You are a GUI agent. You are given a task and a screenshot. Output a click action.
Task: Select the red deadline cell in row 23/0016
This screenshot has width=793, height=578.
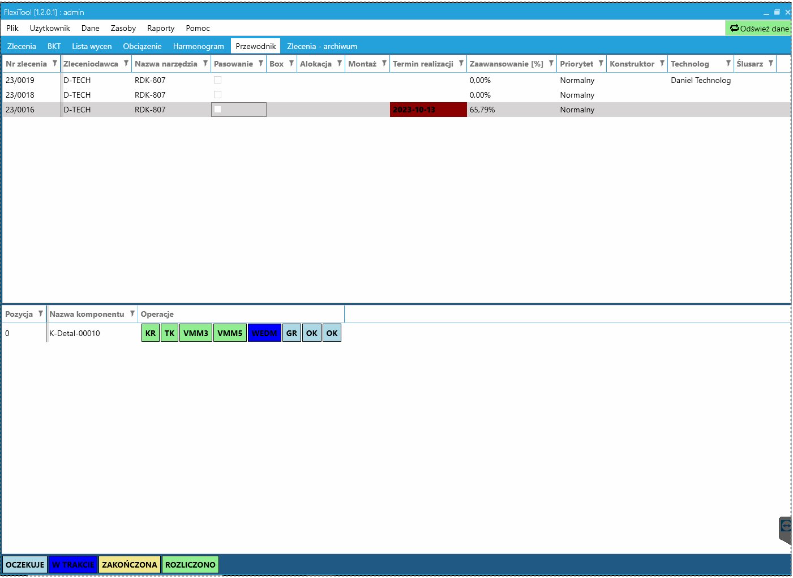coord(427,109)
